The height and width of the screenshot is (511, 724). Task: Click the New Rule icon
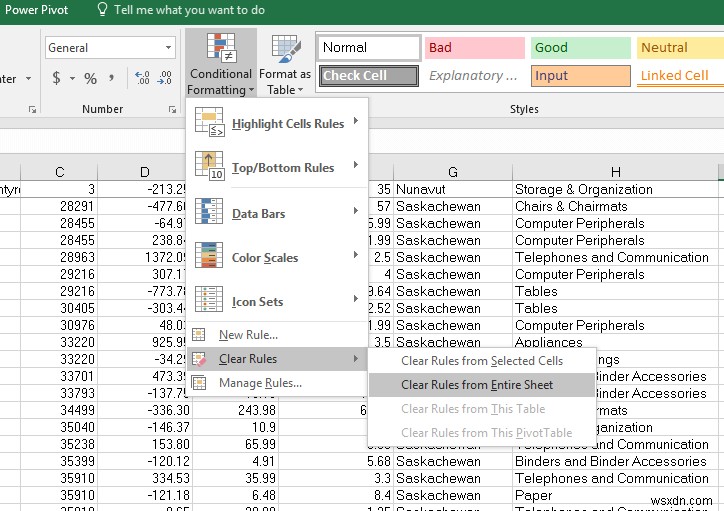click(199, 334)
